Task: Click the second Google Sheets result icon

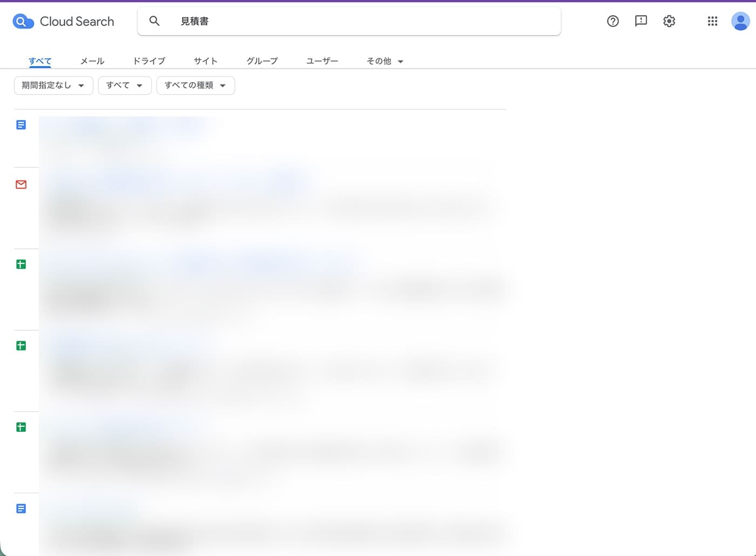Action: click(21, 345)
